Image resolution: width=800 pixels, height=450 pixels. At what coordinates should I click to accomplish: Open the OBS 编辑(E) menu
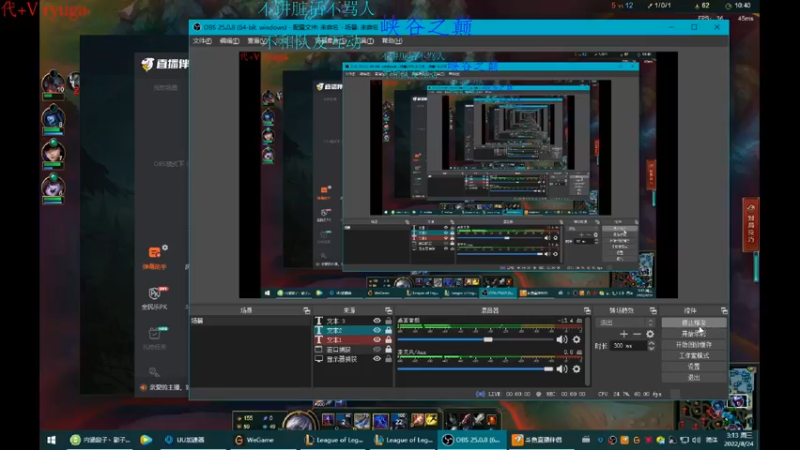(229, 41)
